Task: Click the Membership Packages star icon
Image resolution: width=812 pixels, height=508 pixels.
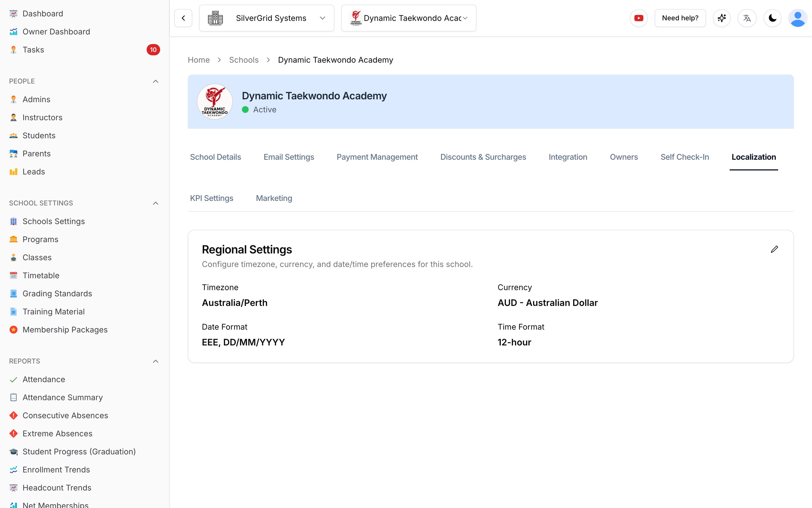Action: [14, 330]
